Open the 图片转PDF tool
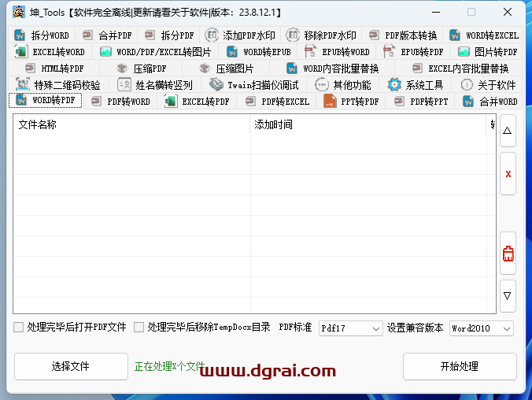532x400 pixels. [x=487, y=52]
